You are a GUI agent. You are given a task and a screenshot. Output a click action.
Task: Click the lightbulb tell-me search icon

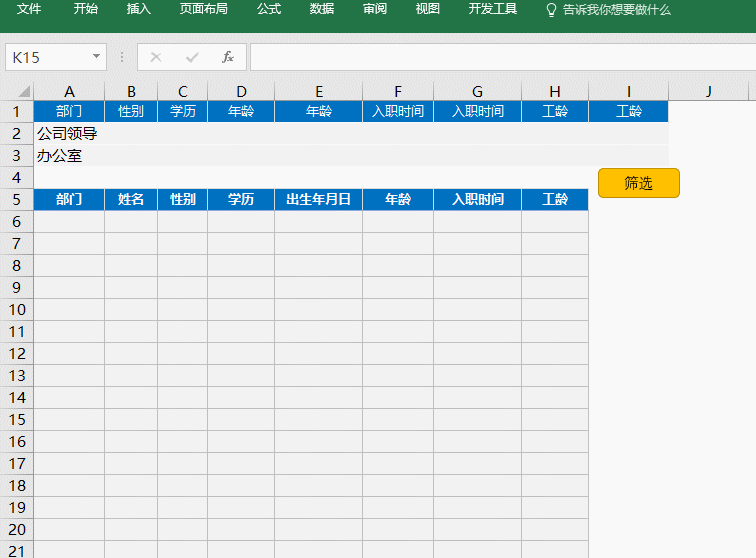(x=551, y=9)
